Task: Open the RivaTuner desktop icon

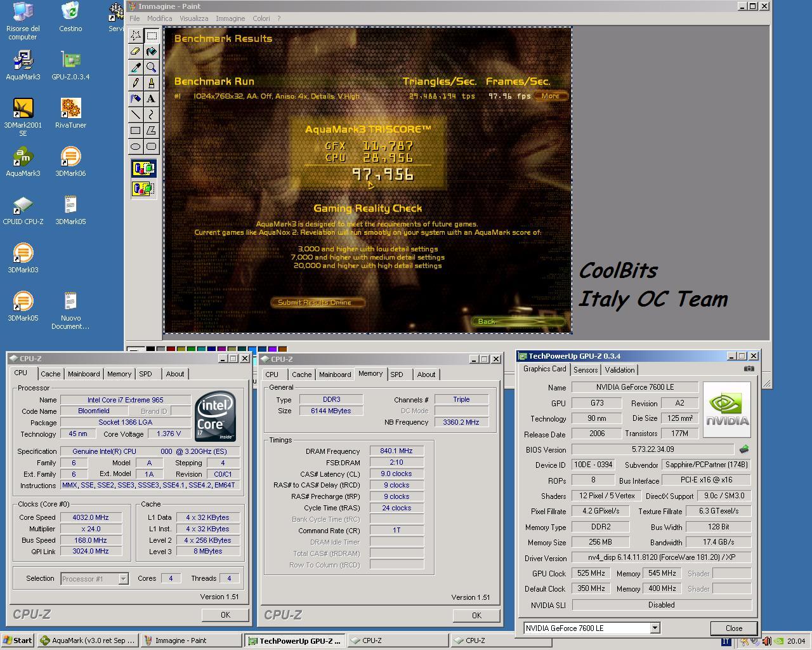Action: (70, 113)
